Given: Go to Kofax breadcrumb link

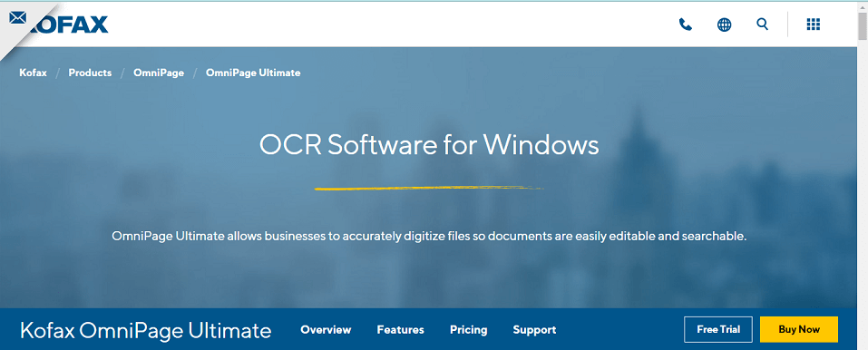Looking at the screenshot, I should click(x=34, y=73).
